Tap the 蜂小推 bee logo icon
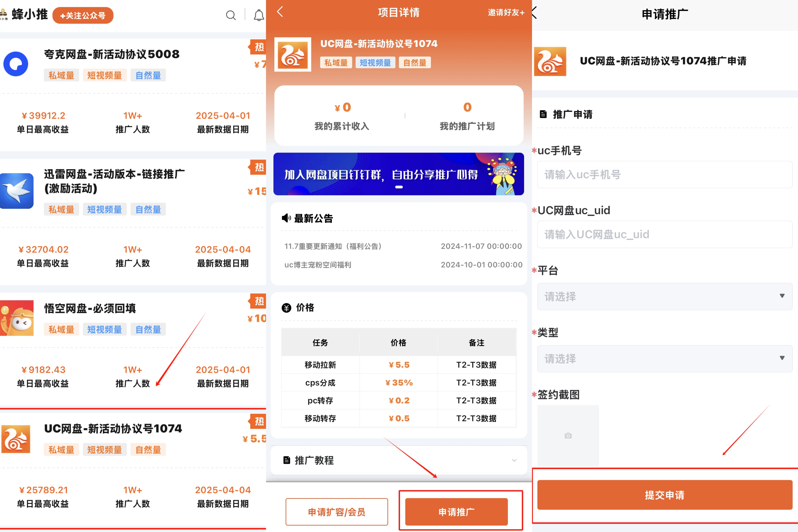The height and width of the screenshot is (532, 798). point(4,15)
